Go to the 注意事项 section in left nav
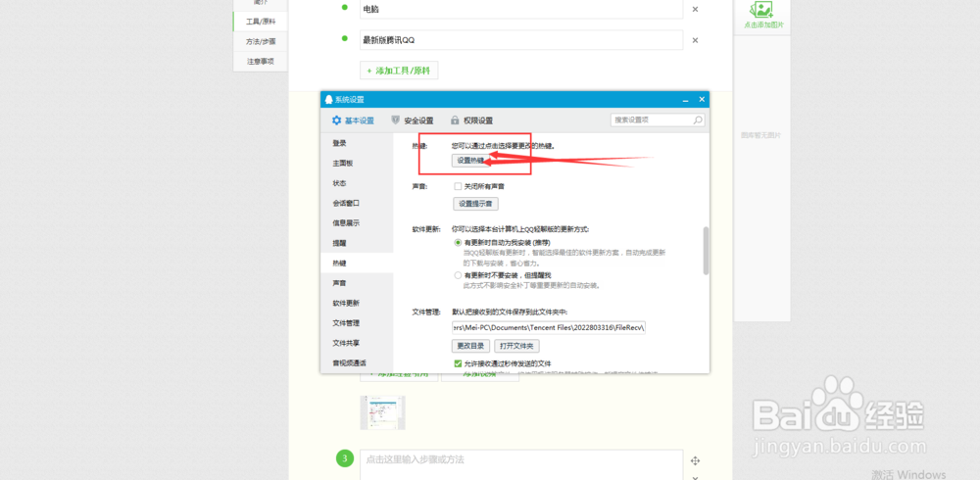This screenshot has width=980, height=480. (260, 62)
